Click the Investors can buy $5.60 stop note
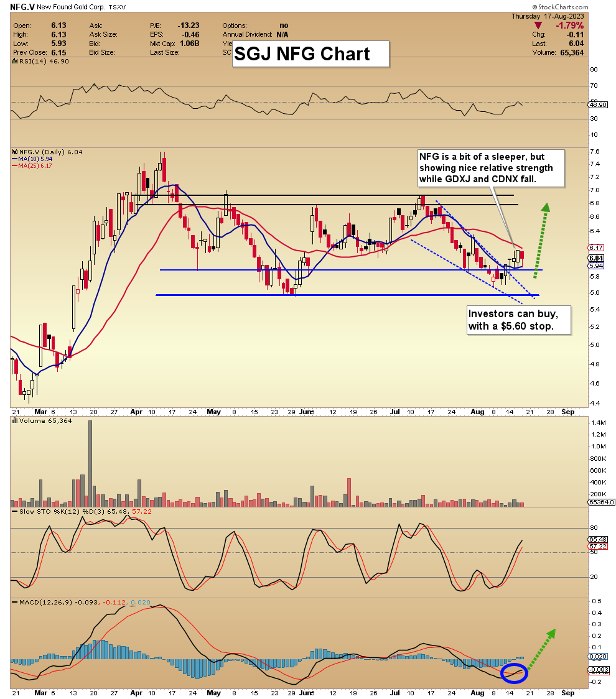 coord(519,320)
